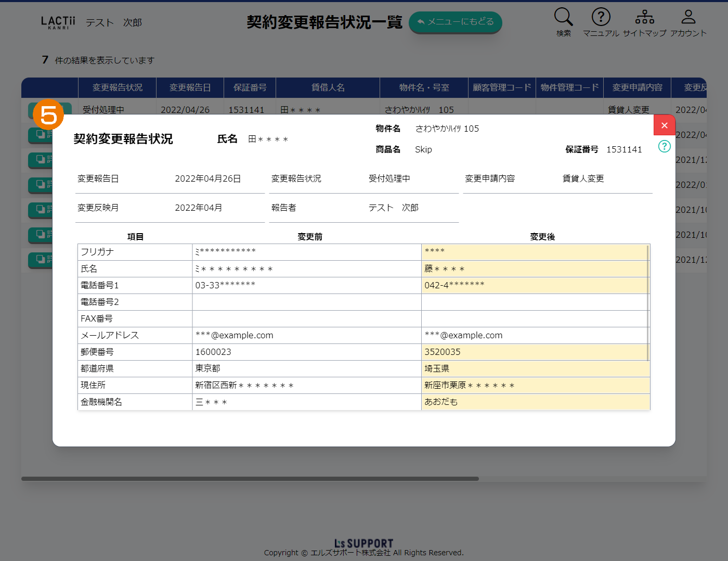This screenshot has width=728, height=561.
Task: Close the contract change dialog with red X
Action: click(x=664, y=125)
